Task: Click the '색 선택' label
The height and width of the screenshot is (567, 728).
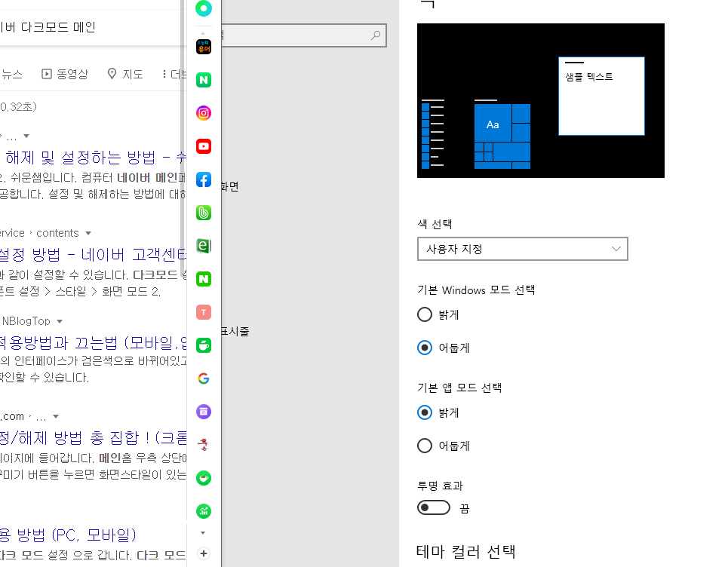Action: click(x=435, y=224)
